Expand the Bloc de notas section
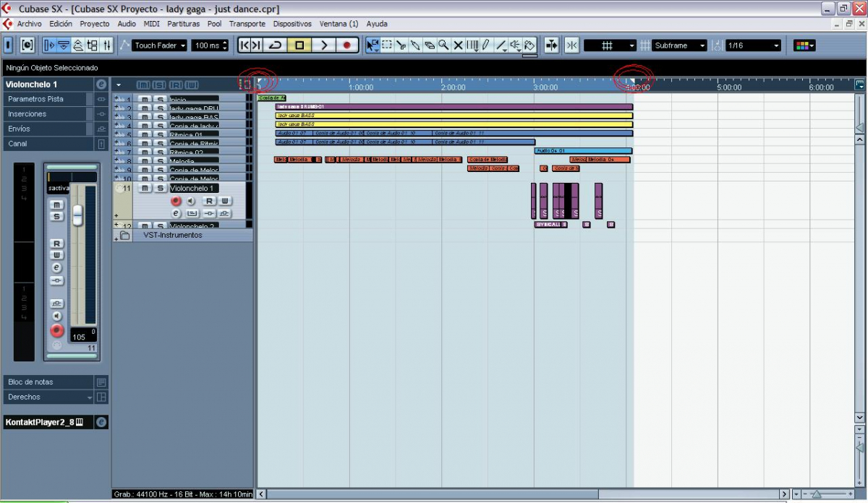868x503 pixels. (x=48, y=382)
